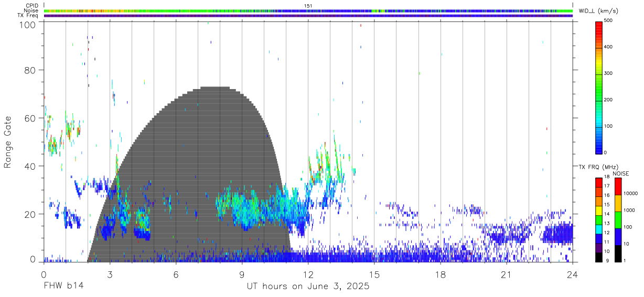Click the red 17–18 MHz TX FRQ swatch
644x297 pixels.
(599, 182)
